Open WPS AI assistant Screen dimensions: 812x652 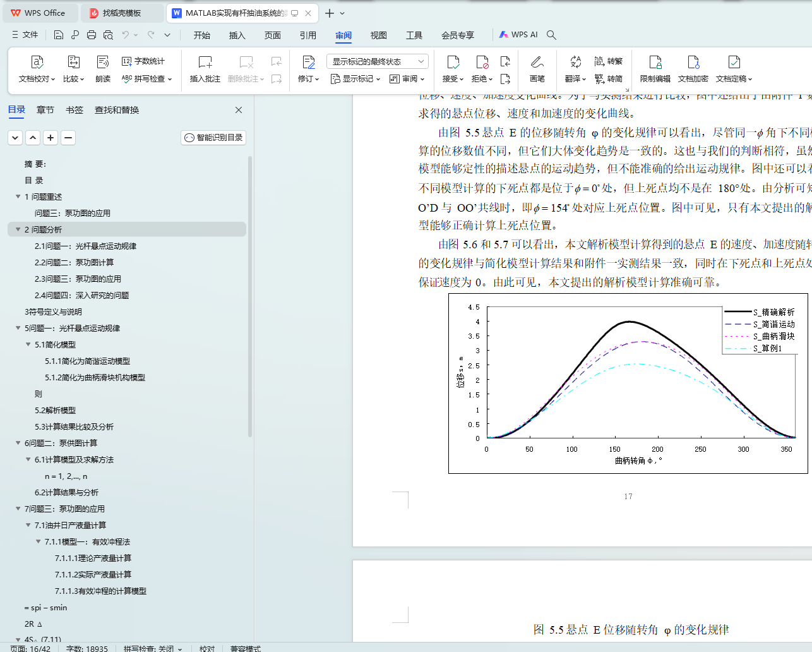518,35
